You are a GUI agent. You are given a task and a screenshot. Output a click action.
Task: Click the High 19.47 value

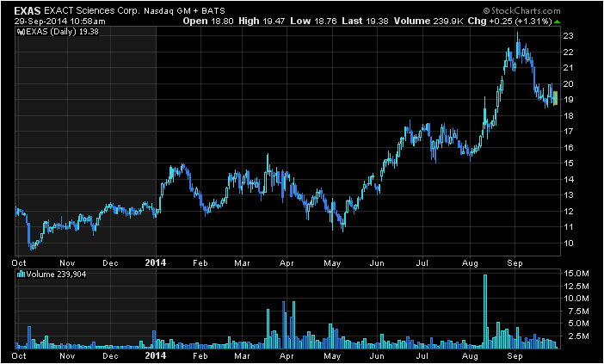click(x=262, y=22)
